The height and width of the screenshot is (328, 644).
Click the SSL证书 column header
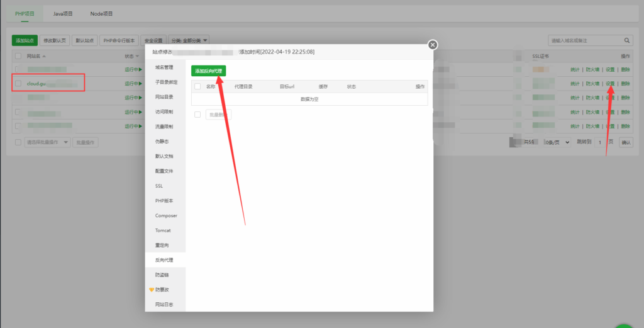pos(540,56)
